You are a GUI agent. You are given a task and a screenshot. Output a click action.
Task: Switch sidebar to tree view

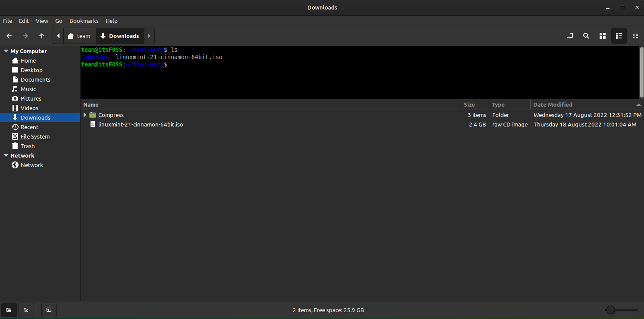coord(26,310)
